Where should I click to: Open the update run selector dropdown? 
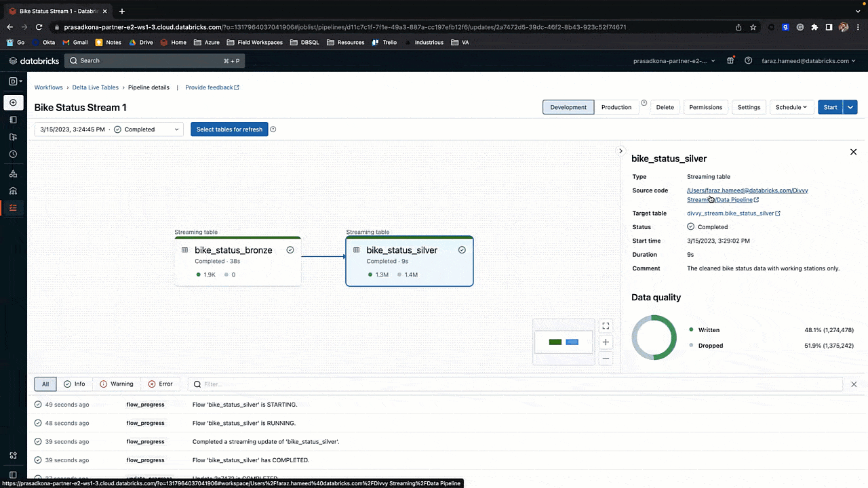coord(109,129)
